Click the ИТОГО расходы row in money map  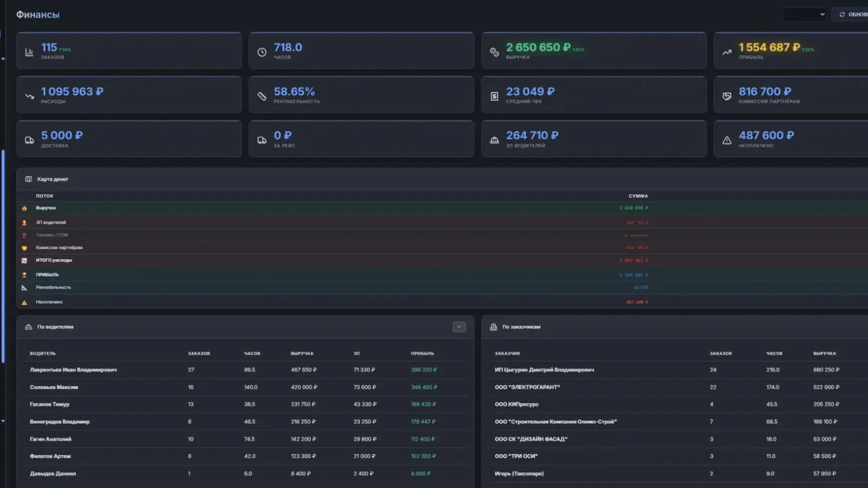[x=442, y=260]
